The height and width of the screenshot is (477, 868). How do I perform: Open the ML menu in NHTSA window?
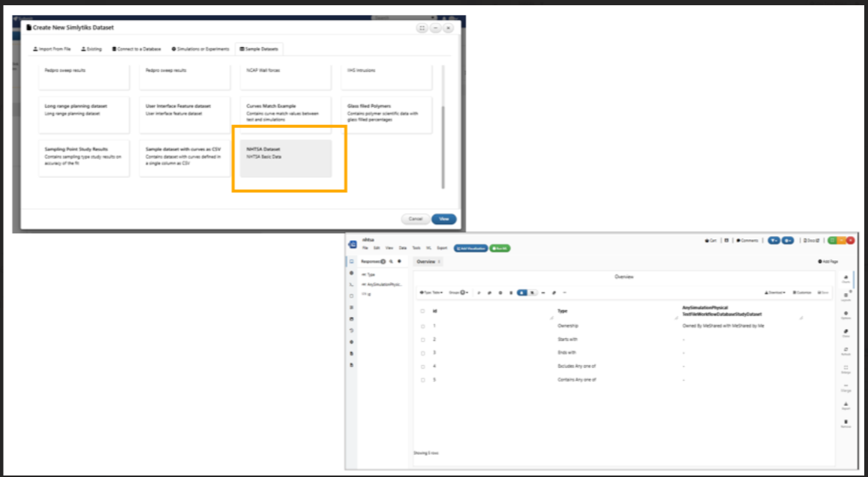point(429,248)
